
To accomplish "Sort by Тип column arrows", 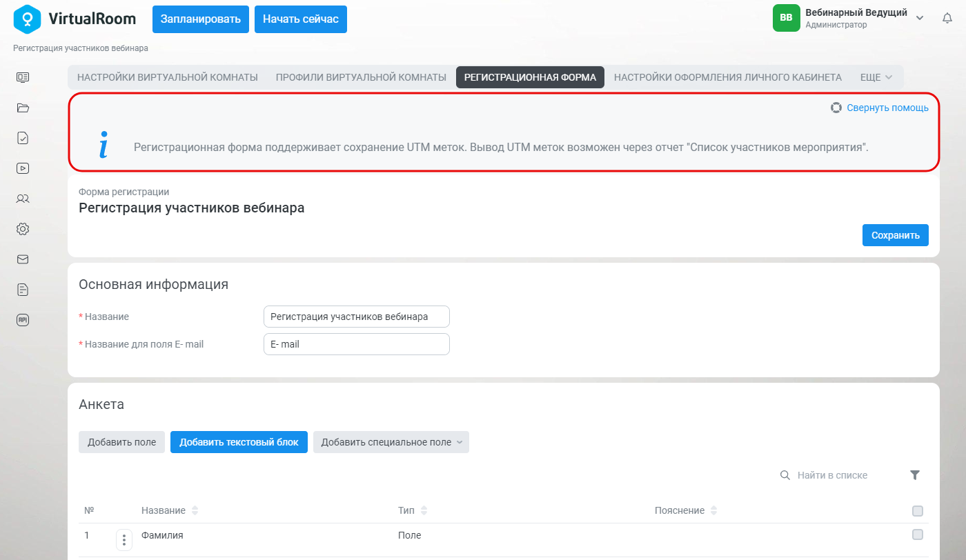I will click(424, 511).
